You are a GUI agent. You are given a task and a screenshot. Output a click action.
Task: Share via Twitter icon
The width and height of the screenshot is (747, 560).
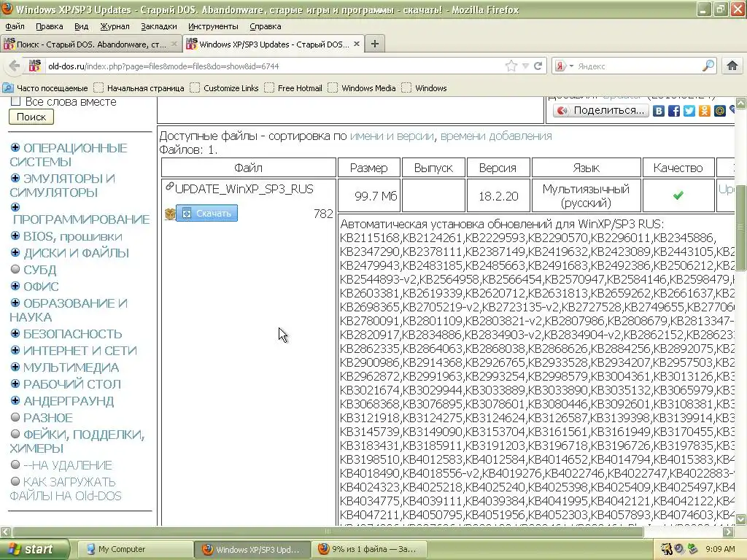689,111
